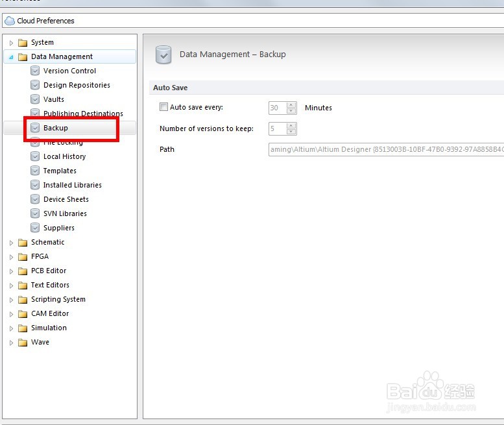The width and height of the screenshot is (504, 425).
Task: Expand the Text Editors tree node
Action: pyautogui.click(x=11, y=285)
